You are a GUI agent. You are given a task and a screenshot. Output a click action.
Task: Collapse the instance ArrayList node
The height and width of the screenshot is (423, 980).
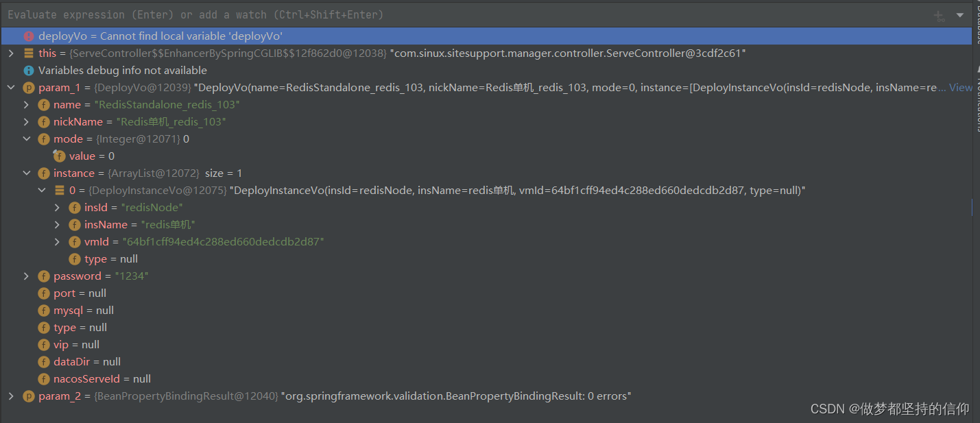click(26, 173)
